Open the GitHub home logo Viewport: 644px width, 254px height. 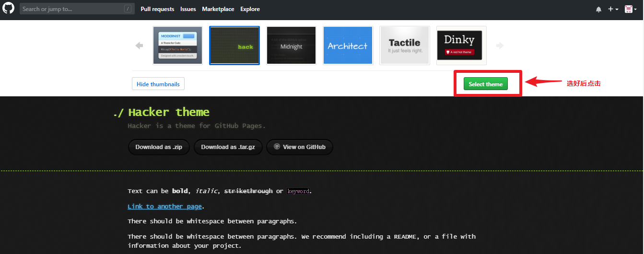[9, 9]
